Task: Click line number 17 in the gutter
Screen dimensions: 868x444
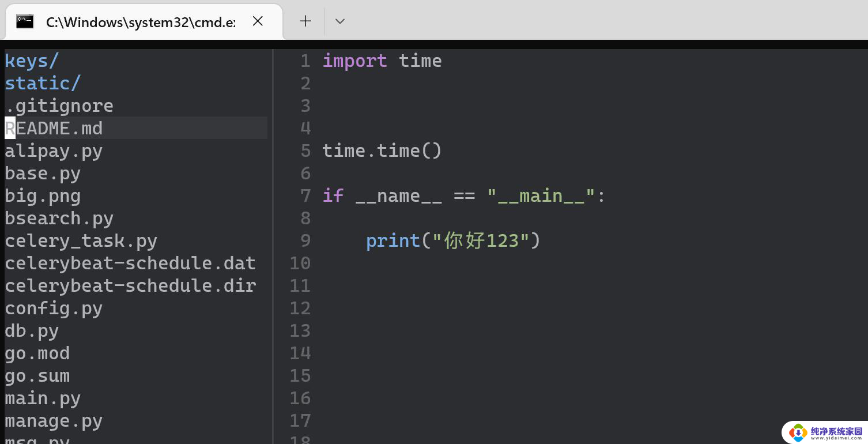Action: point(300,421)
